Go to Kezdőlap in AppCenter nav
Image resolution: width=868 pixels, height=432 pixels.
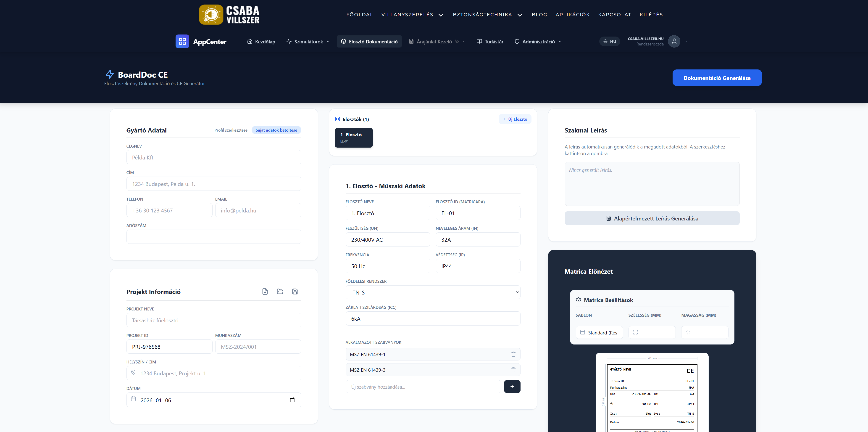coord(261,42)
